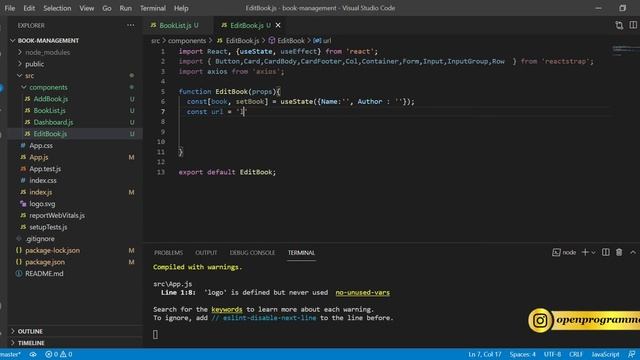The width and height of the screenshot is (640, 360).
Task: Switch to the DEBUG CONSOLE tab
Action: coord(252,253)
